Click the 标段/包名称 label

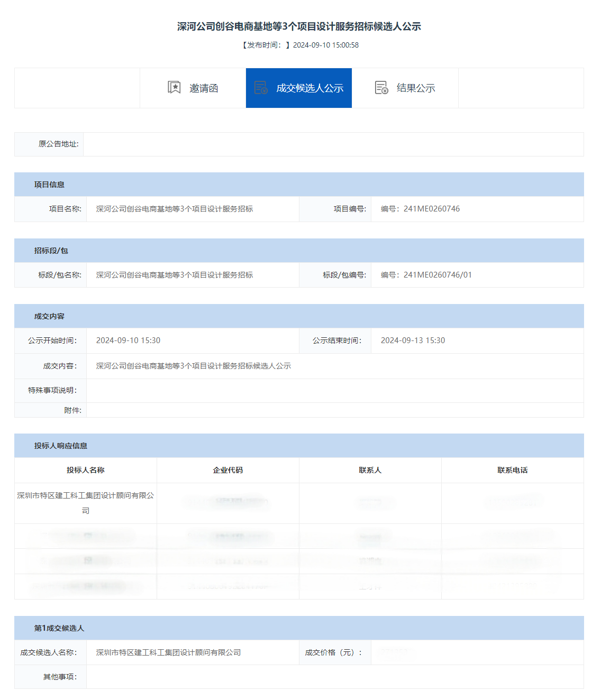tap(60, 275)
